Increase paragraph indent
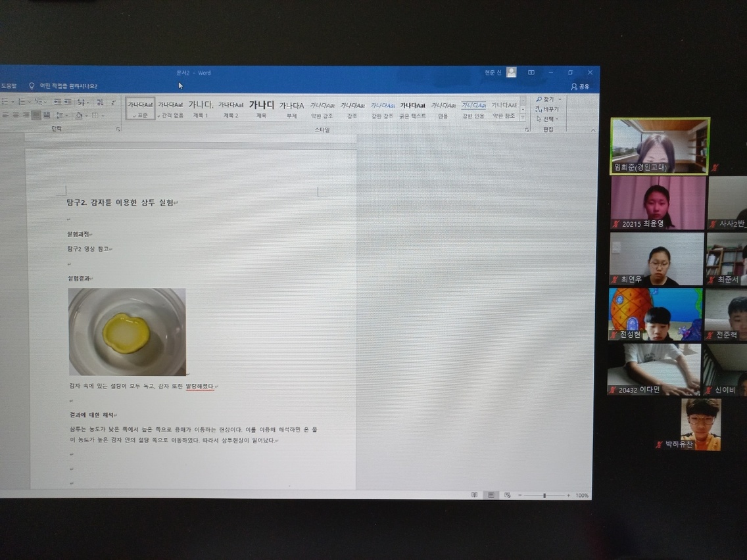 [x=68, y=101]
